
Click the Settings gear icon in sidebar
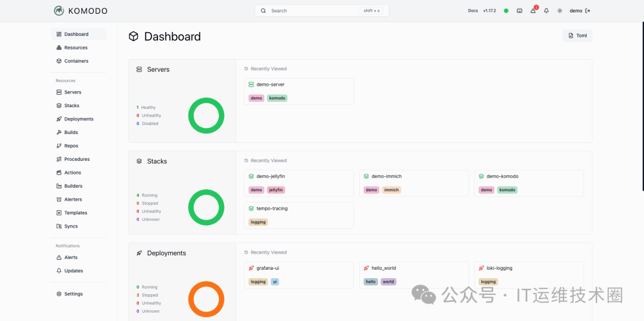[x=58, y=294]
